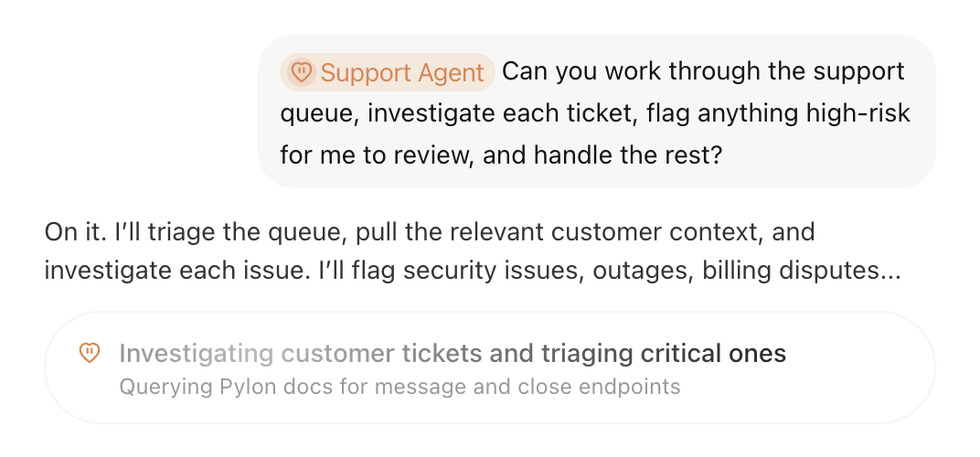980x457 pixels.
Task: Click the user message bubble background
Action: [597, 112]
